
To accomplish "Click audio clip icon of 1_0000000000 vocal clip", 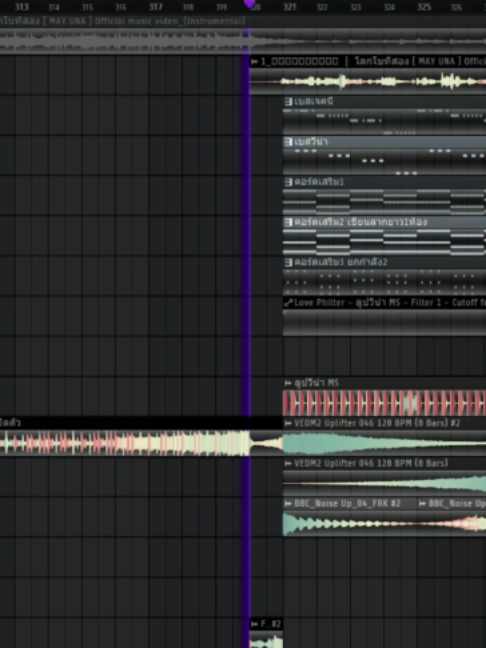I will pyautogui.click(x=255, y=62).
